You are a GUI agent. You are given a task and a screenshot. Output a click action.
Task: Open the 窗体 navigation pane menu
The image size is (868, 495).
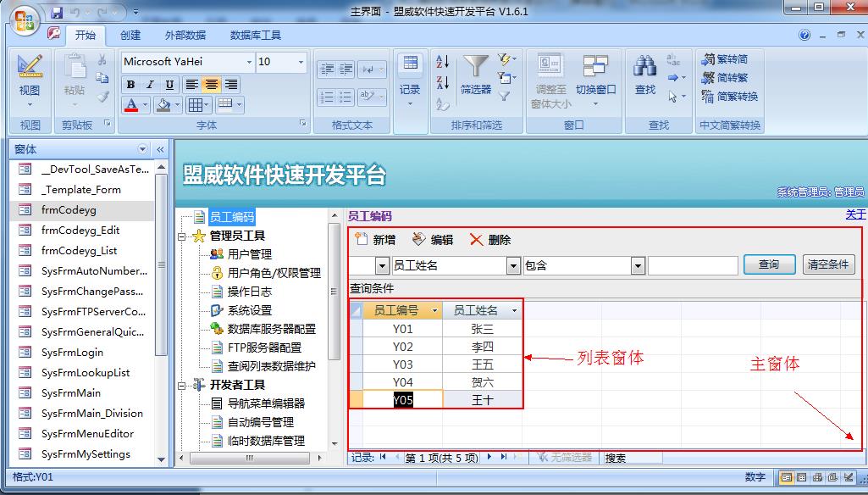click(143, 149)
